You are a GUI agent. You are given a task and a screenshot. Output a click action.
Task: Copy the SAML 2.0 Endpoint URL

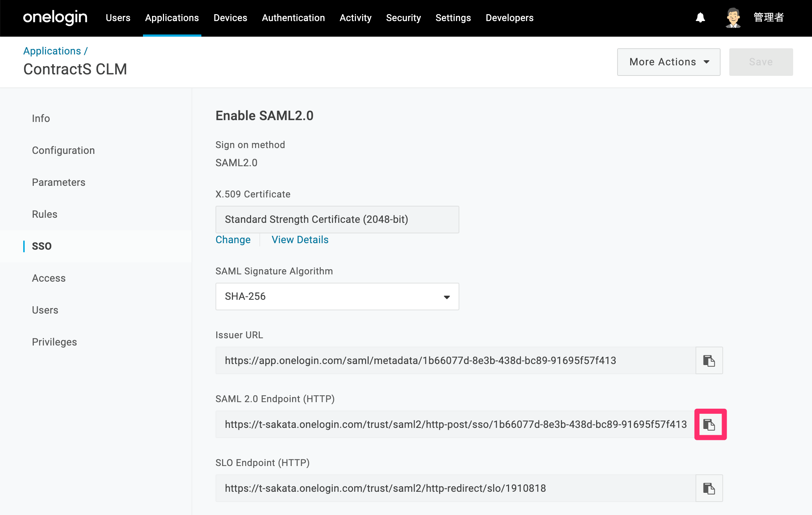click(x=709, y=424)
